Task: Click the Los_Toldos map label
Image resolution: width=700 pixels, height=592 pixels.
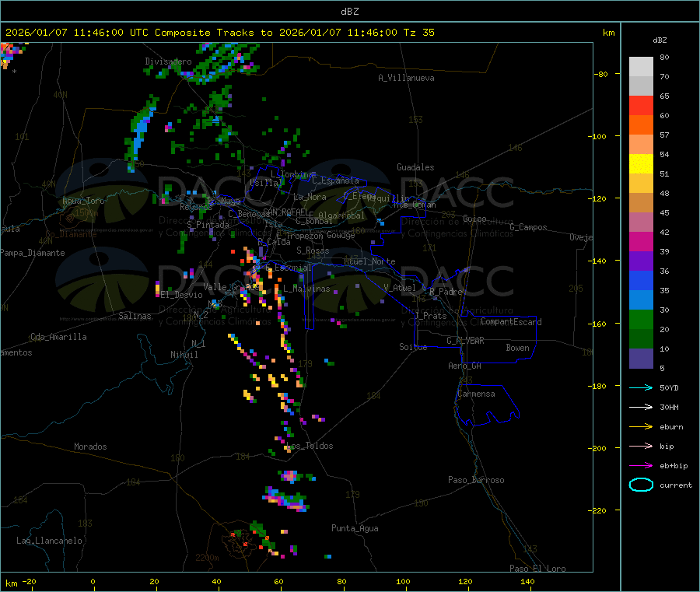Action: click(310, 446)
